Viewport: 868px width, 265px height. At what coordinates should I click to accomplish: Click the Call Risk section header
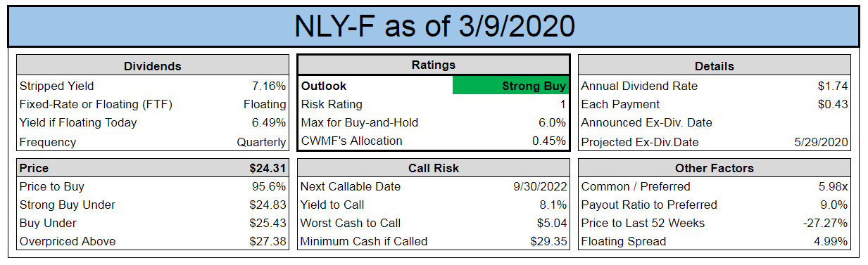tap(434, 168)
